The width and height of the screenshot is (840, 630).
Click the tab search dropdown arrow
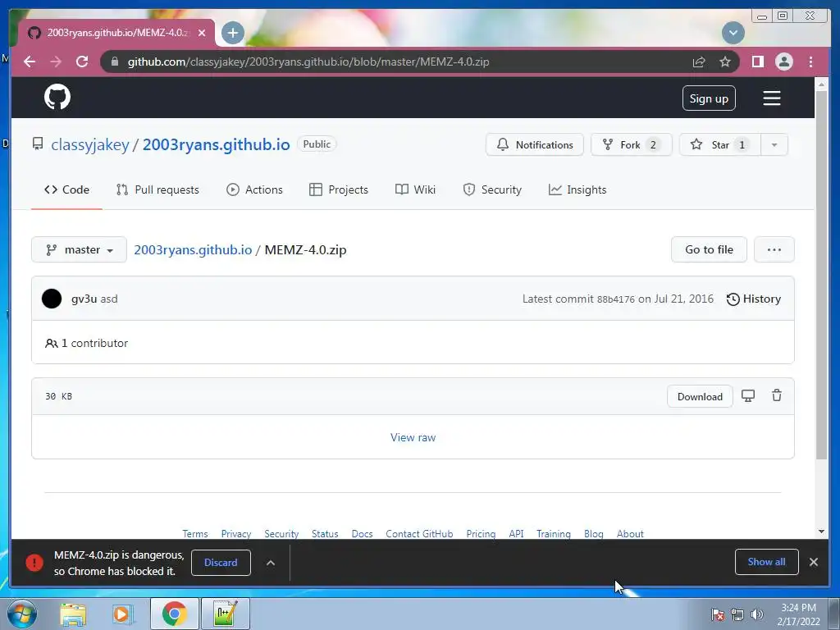pyautogui.click(x=733, y=33)
